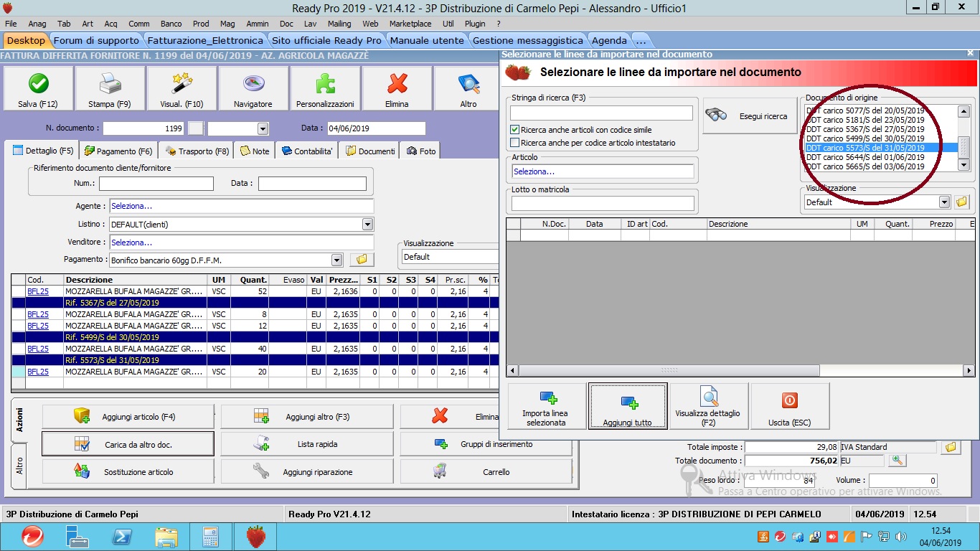
Task: Open the Marketplace menu
Action: [x=410, y=24]
